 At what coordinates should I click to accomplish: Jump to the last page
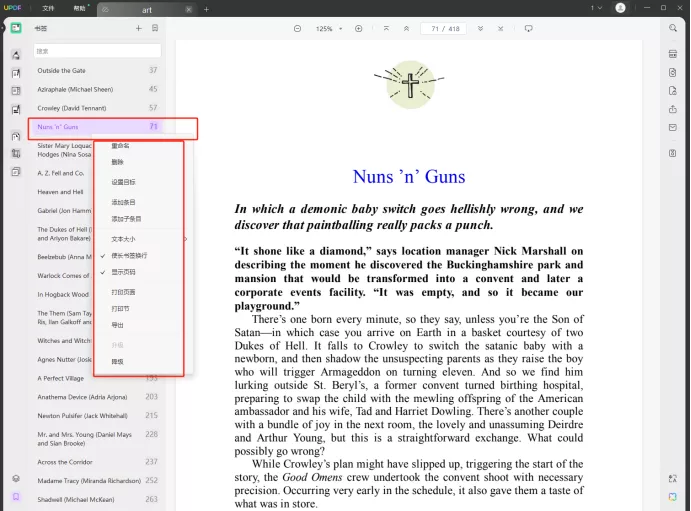[501, 29]
